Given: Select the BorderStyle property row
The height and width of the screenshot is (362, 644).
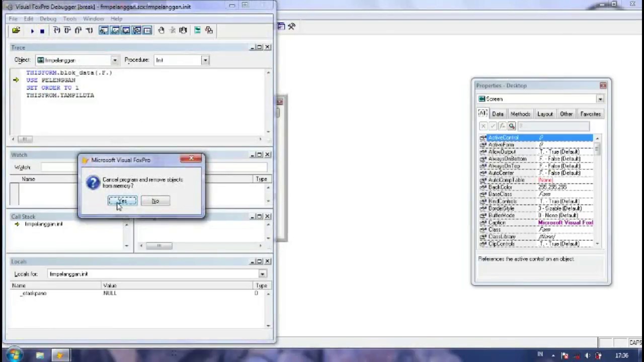Looking at the screenshot, I should (536, 208).
